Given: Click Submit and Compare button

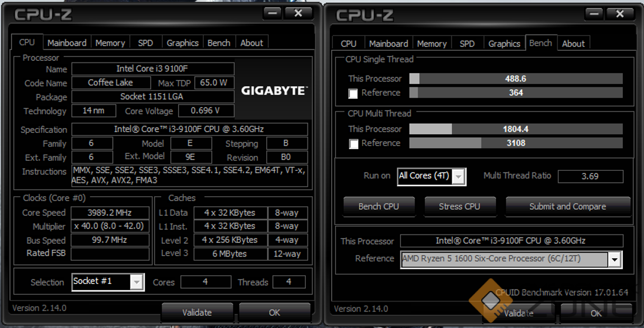Looking at the screenshot, I should 568,206.
